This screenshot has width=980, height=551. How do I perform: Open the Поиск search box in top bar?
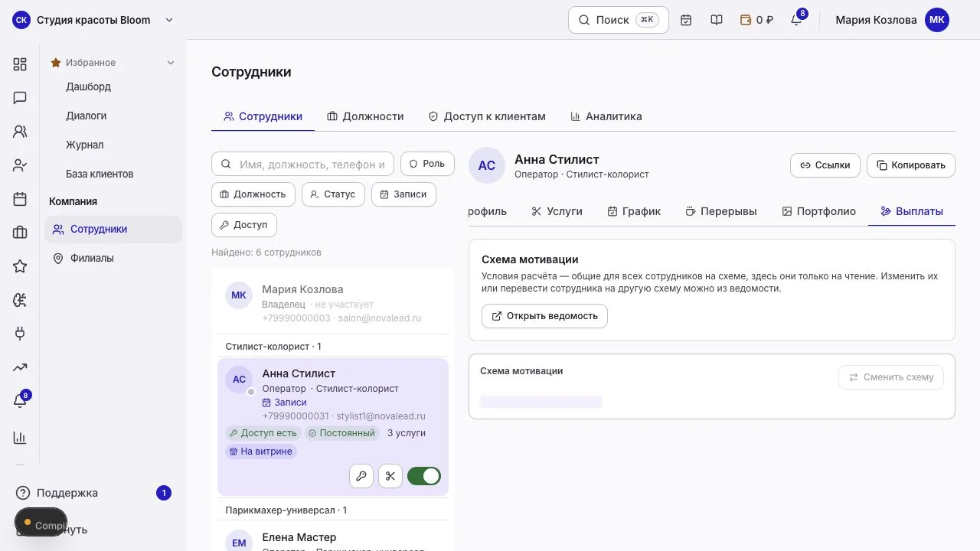click(619, 20)
